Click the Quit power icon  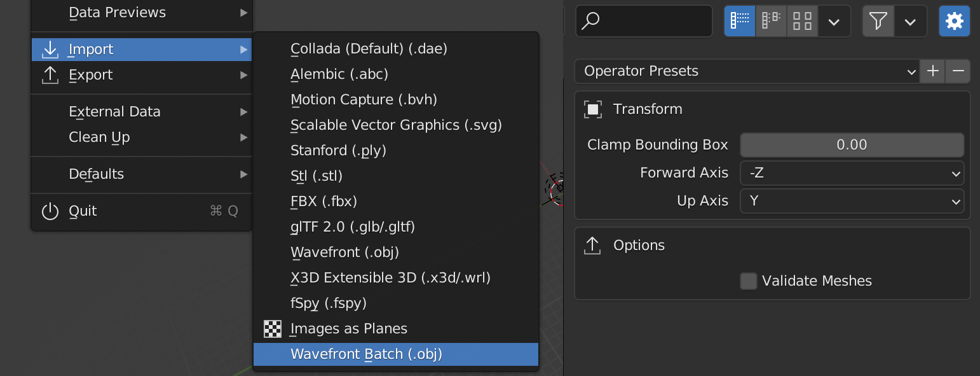coord(50,211)
